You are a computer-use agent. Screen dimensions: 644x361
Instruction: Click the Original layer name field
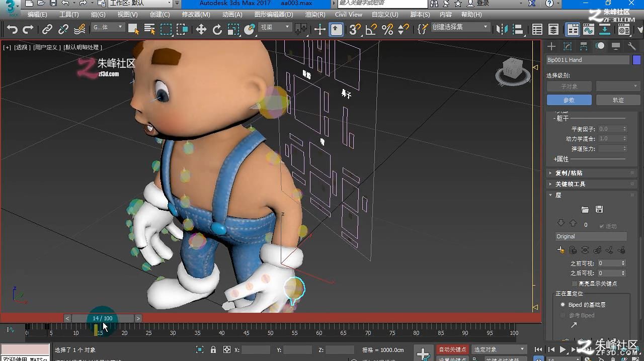[x=591, y=236]
